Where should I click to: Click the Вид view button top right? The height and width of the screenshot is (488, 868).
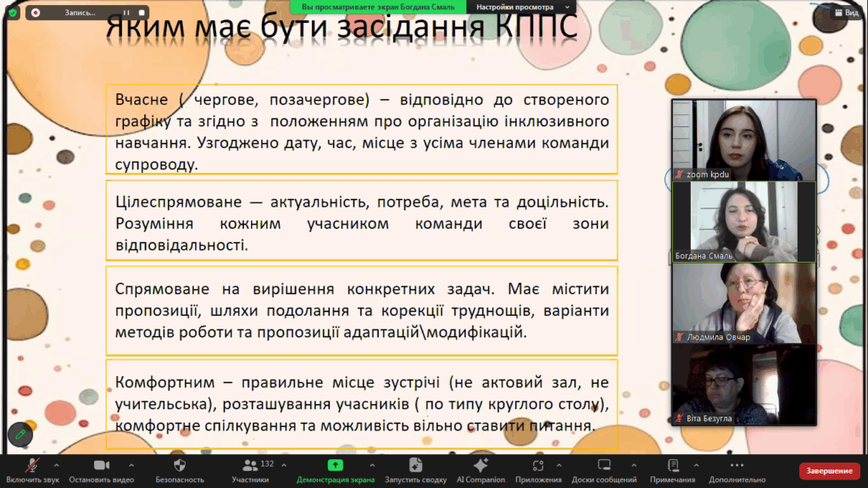[x=845, y=13]
